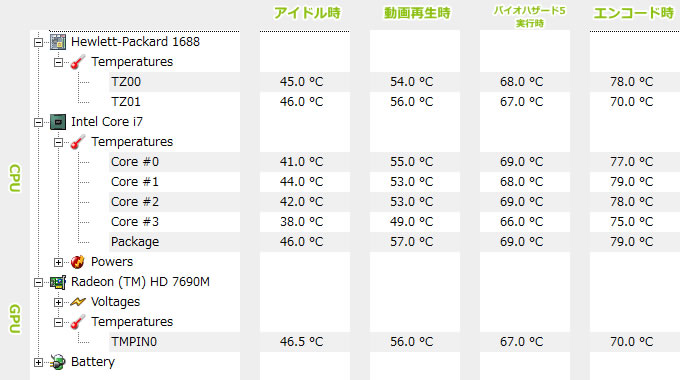The width and height of the screenshot is (680, 380).
Task: Expand the Battery node
Action: pyautogui.click(x=39, y=362)
